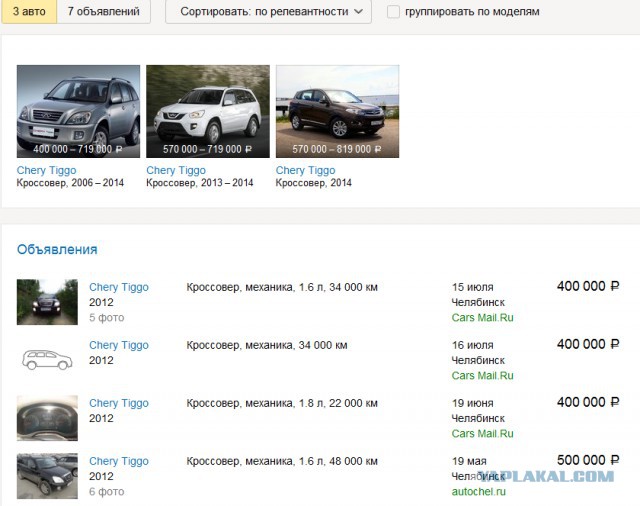Open the silver Chery Tiggo 2006–2014 photo
The image size is (640, 506).
pos(78,111)
